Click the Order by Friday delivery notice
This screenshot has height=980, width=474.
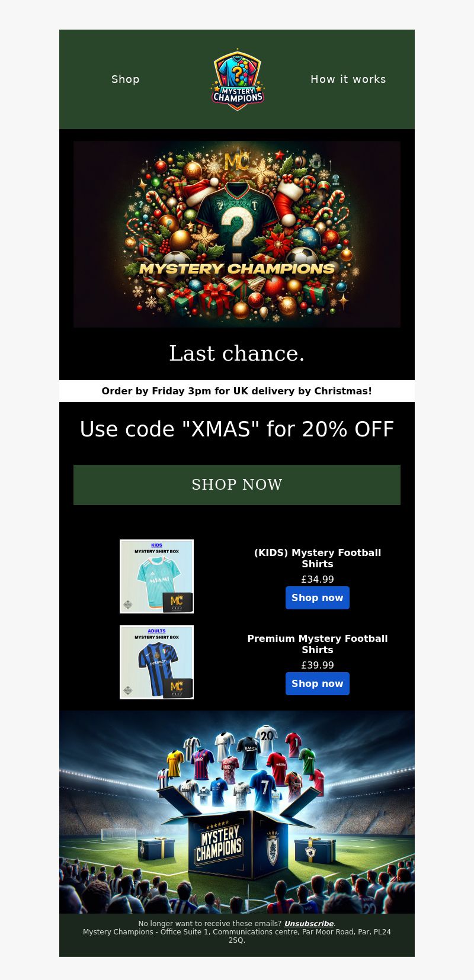click(237, 391)
